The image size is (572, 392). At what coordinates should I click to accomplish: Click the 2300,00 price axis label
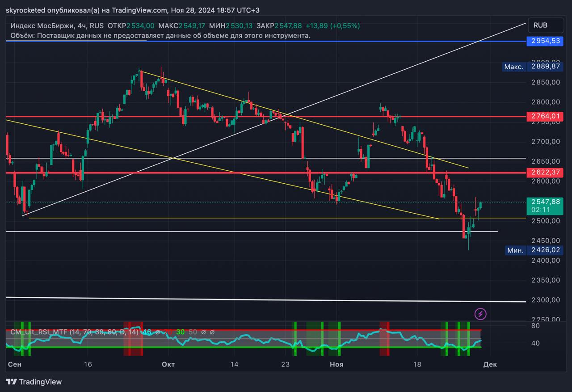click(546, 300)
